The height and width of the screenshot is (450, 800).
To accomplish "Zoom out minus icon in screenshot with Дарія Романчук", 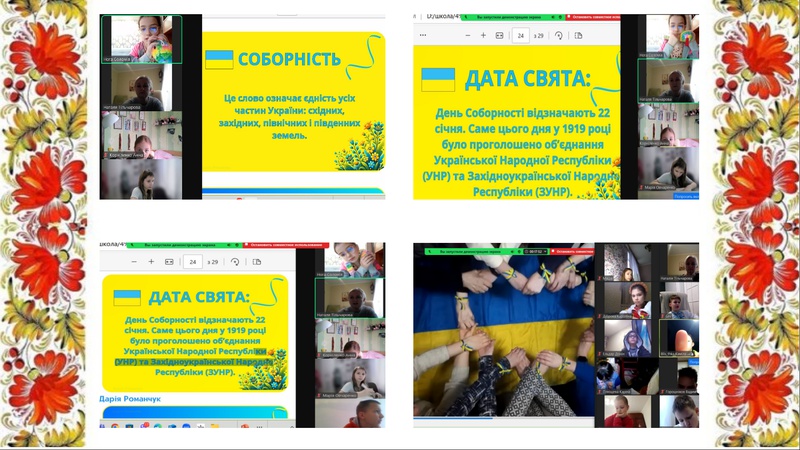I will tap(134, 262).
